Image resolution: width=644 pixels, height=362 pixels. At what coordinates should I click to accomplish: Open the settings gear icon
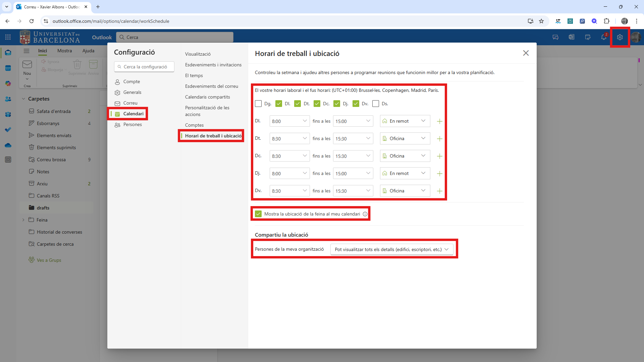coord(620,37)
